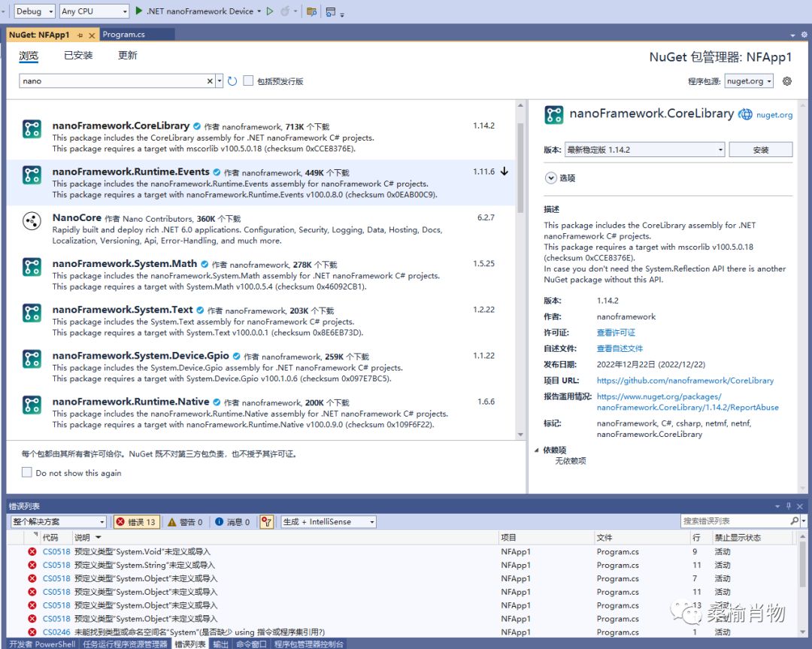The width and height of the screenshot is (812, 649).
Task: Click the refresh icon beside the search box
Action: tap(232, 81)
